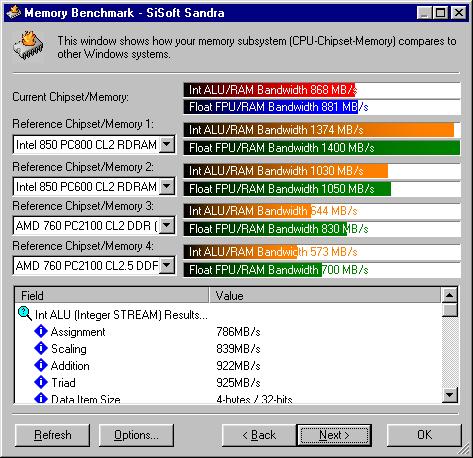Go to the previous page with Back
The height and width of the screenshot is (458, 473).
(259, 435)
